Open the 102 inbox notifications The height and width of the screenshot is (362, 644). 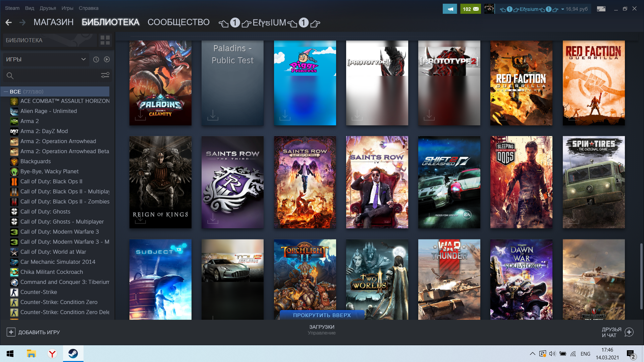(x=471, y=9)
